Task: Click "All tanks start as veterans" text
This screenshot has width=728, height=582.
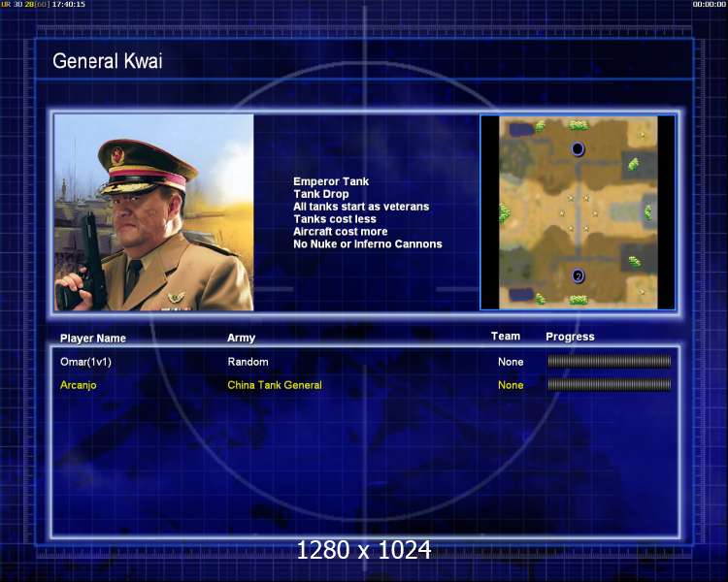Action: click(x=361, y=207)
